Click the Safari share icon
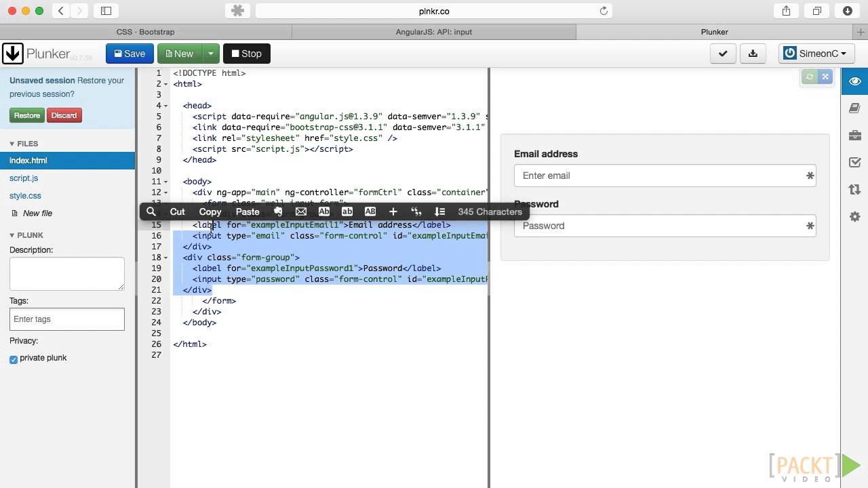Image resolution: width=868 pixels, height=488 pixels. 787,11
